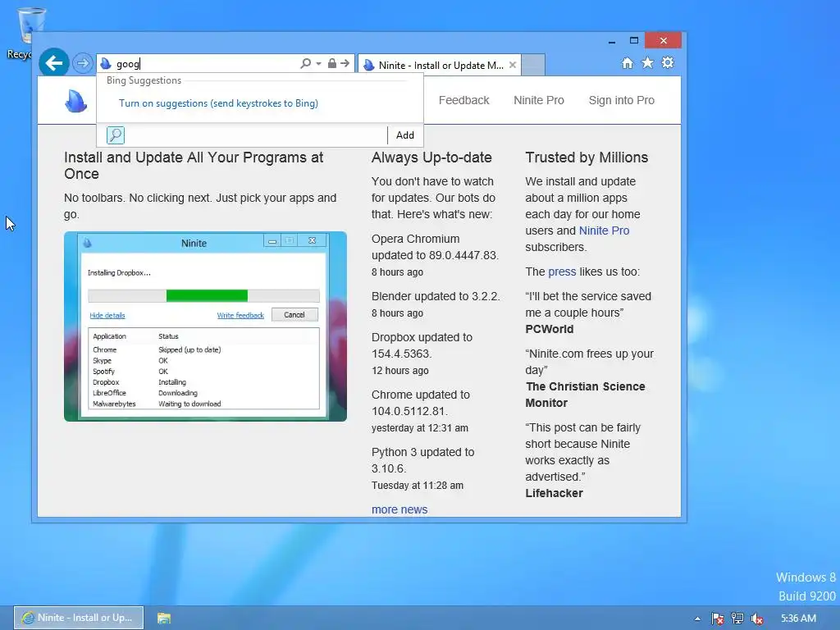Go back using the browser back arrow
The image size is (840, 630).
53,62
